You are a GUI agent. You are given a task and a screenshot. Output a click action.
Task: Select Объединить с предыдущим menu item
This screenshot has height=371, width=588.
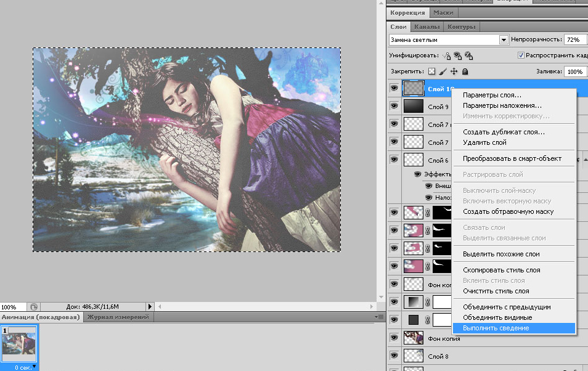click(507, 307)
